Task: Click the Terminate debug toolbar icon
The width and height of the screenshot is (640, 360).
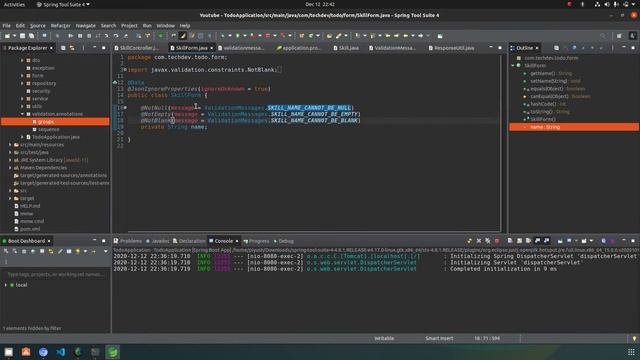Action: pos(89,36)
